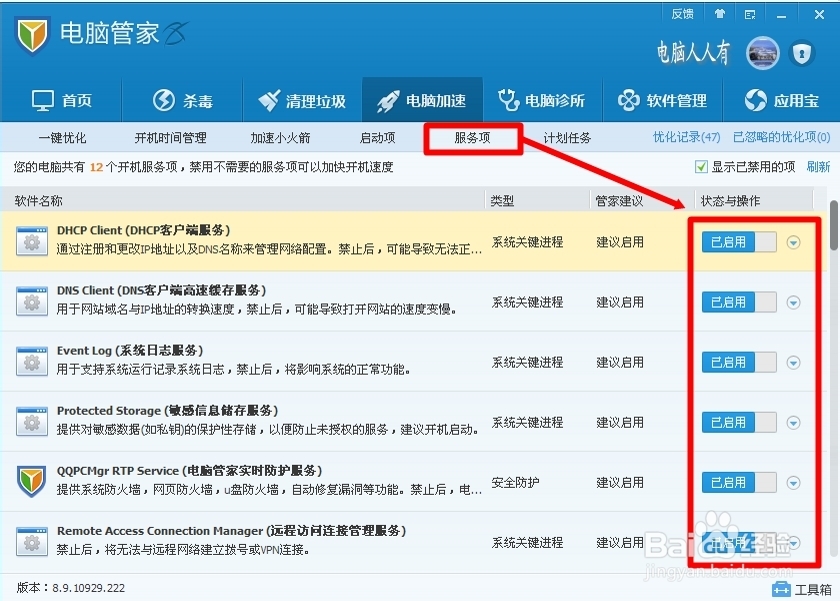Select Event Log (系统日志服务) title text
Screen dimensions: 840x601
[130, 350]
